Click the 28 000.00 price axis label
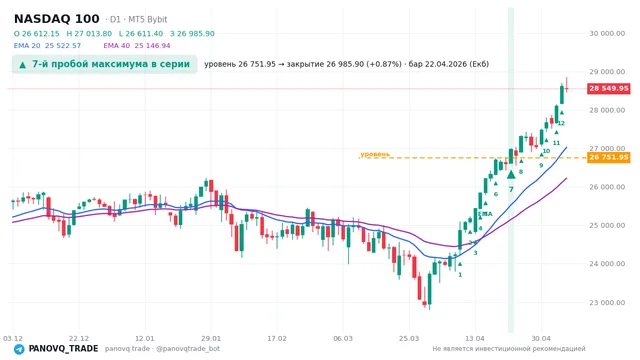The height and width of the screenshot is (360, 640). coord(607,111)
